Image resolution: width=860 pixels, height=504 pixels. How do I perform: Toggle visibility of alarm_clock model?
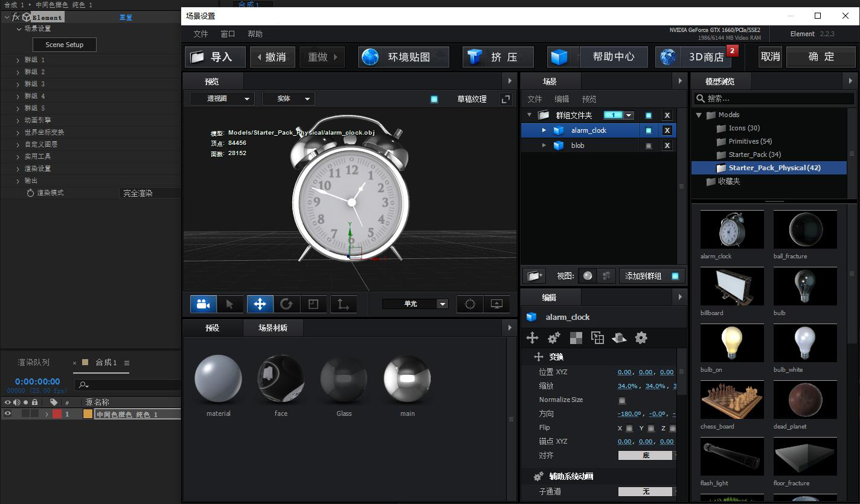pyautogui.click(x=649, y=130)
